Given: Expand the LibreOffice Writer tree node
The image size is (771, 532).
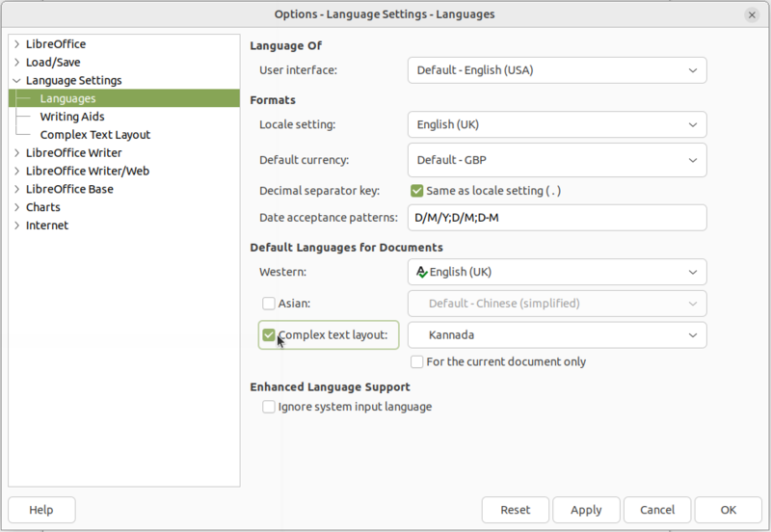Looking at the screenshot, I should [16, 153].
